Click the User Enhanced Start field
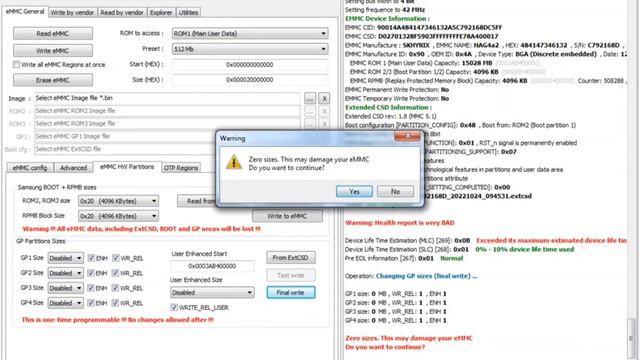Viewport: 640px width, 360px height. click(212, 266)
